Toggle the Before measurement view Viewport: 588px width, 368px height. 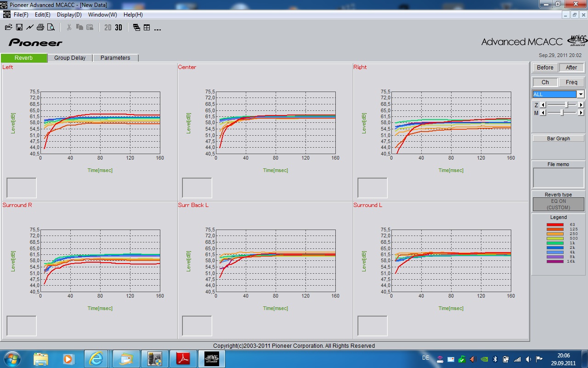click(545, 68)
